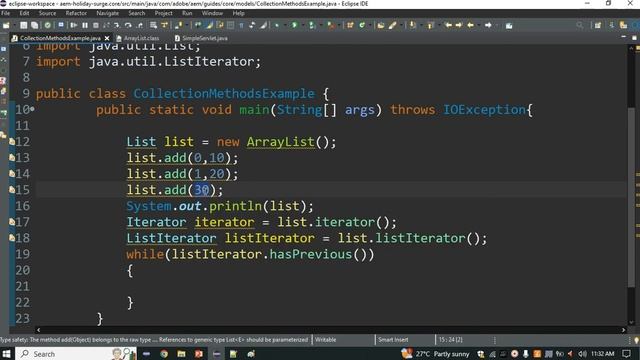Click the Forward navigation arrow icon
Screen dimensions: 640x360
(488, 25)
